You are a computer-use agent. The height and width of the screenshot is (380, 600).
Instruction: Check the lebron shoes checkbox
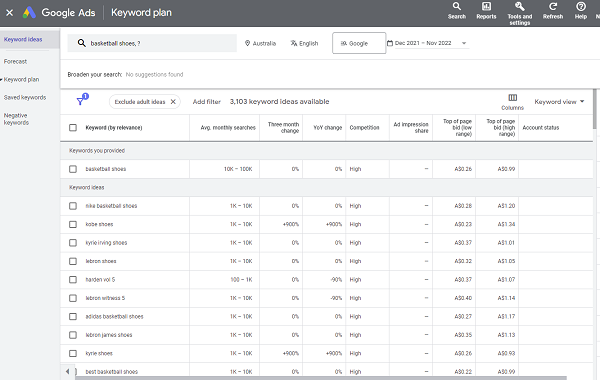[x=73, y=261]
